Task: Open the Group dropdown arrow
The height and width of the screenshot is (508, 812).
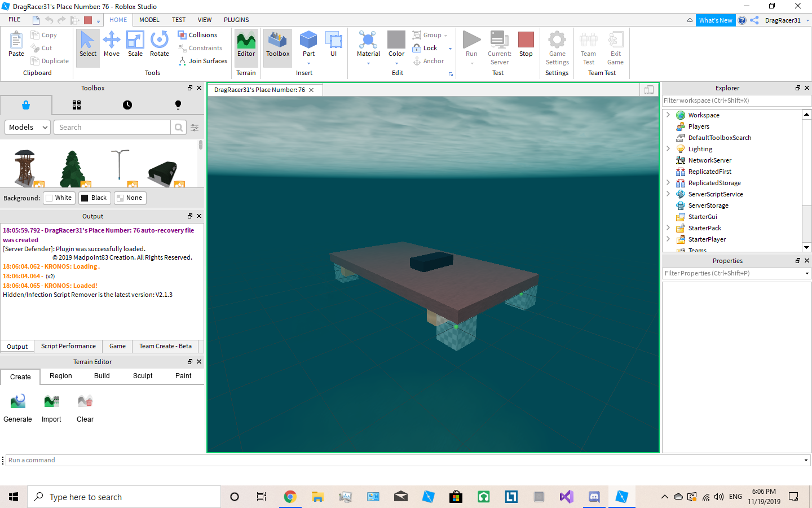Action: pyautogui.click(x=446, y=36)
